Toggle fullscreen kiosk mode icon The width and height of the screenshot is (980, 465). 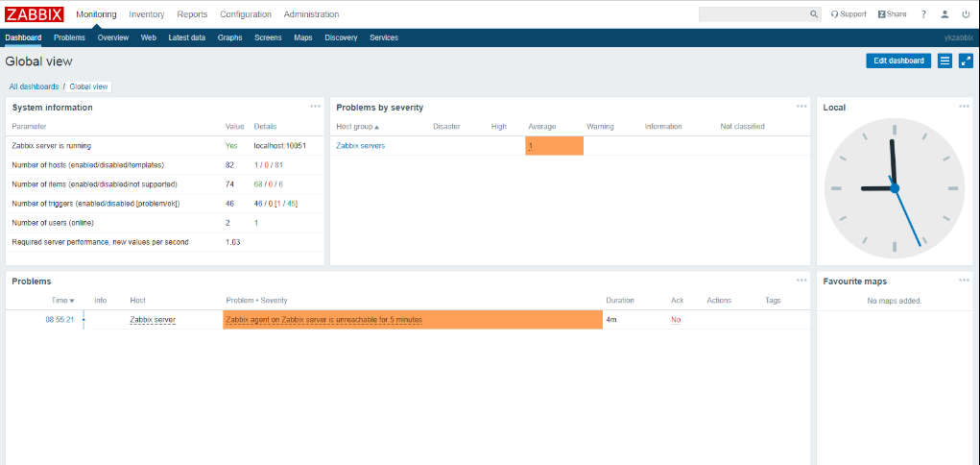tap(967, 61)
